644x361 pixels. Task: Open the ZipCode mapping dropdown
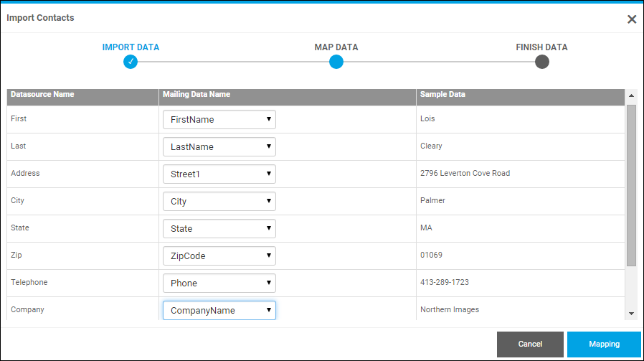219,255
